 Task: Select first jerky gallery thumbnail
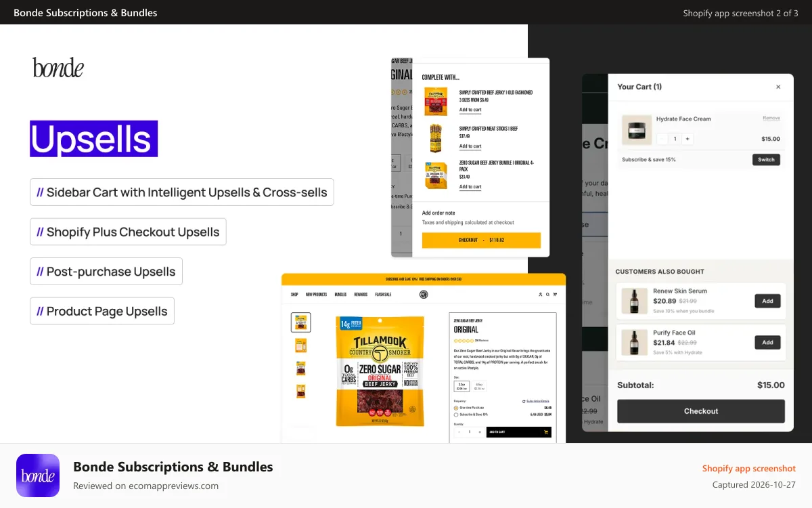tap(301, 322)
